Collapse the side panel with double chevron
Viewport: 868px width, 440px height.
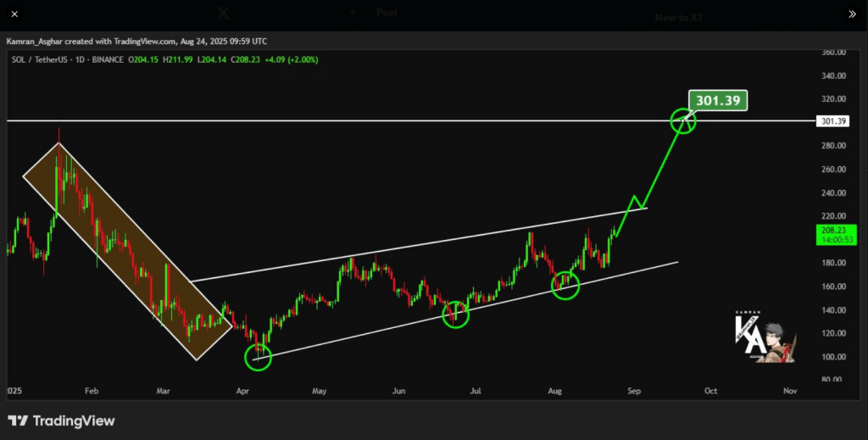click(x=852, y=14)
